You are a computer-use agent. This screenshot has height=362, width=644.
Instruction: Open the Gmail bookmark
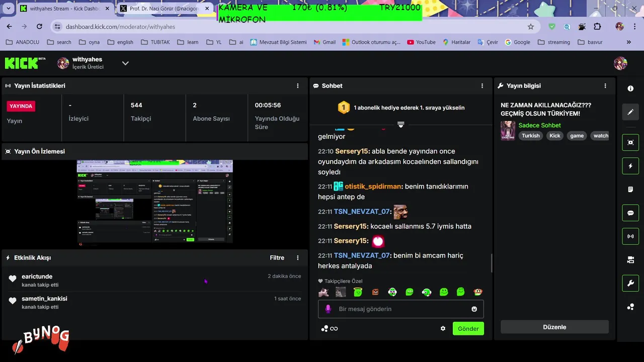[324, 42]
